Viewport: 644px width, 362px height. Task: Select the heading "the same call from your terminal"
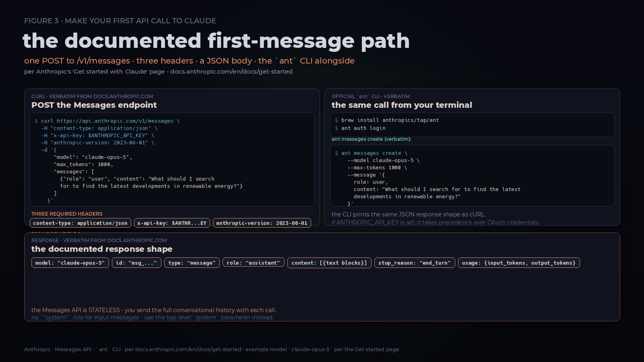click(x=402, y=105)
